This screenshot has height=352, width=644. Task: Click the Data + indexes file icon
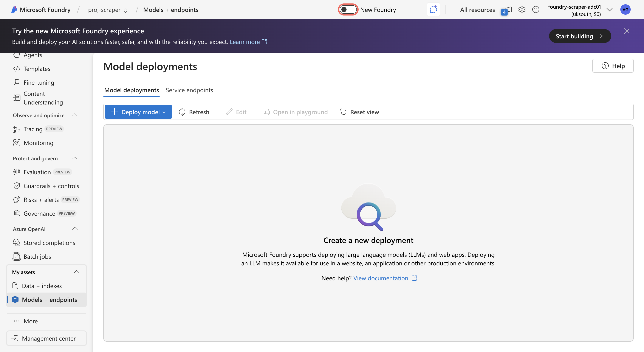point(15,286)
